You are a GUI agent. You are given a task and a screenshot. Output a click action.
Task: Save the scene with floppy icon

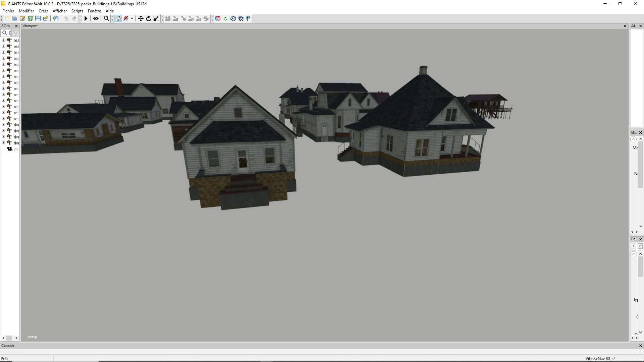[x=38, y=18]
